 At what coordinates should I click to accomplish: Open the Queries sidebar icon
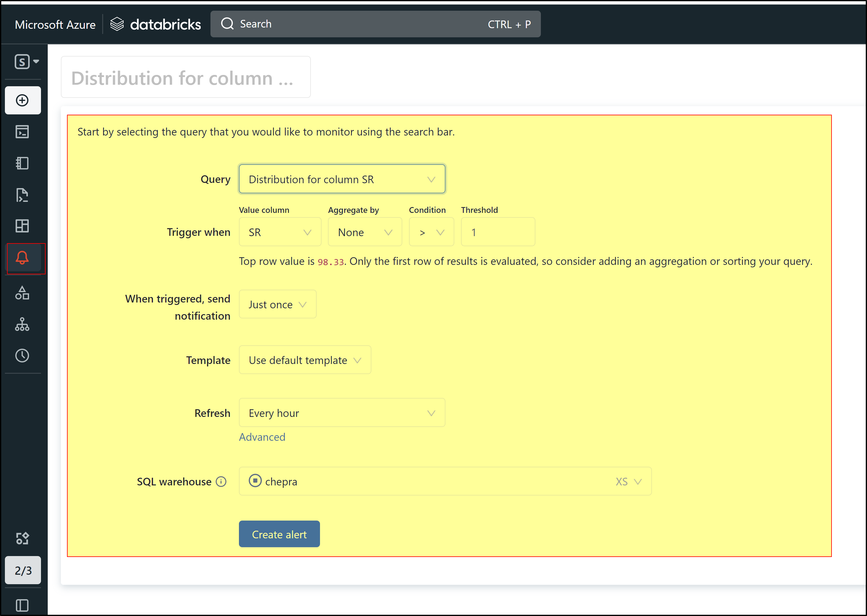[22, 195]
